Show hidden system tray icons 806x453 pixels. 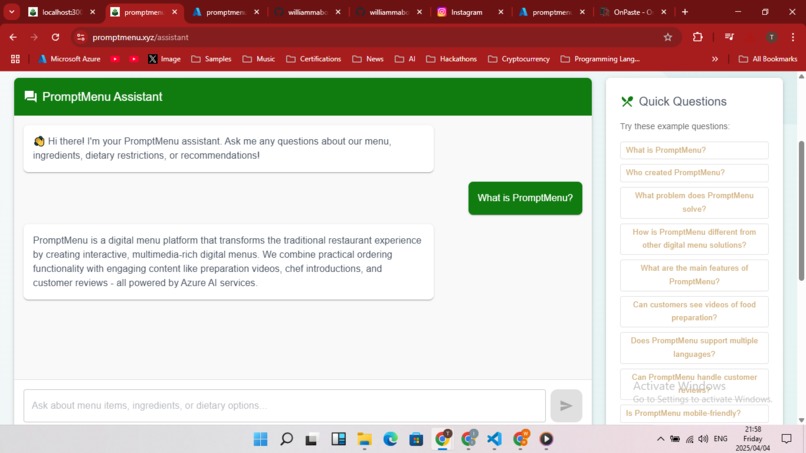click(661, 439)
